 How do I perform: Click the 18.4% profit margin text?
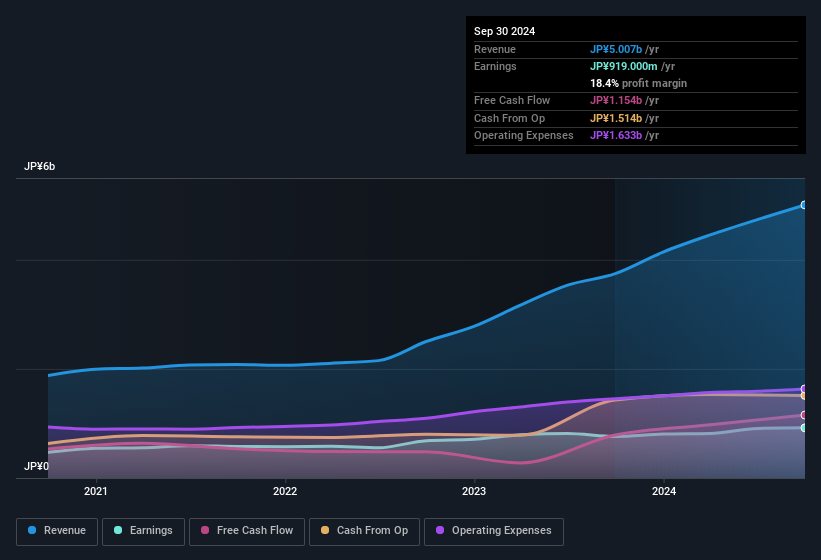[638, 83]
